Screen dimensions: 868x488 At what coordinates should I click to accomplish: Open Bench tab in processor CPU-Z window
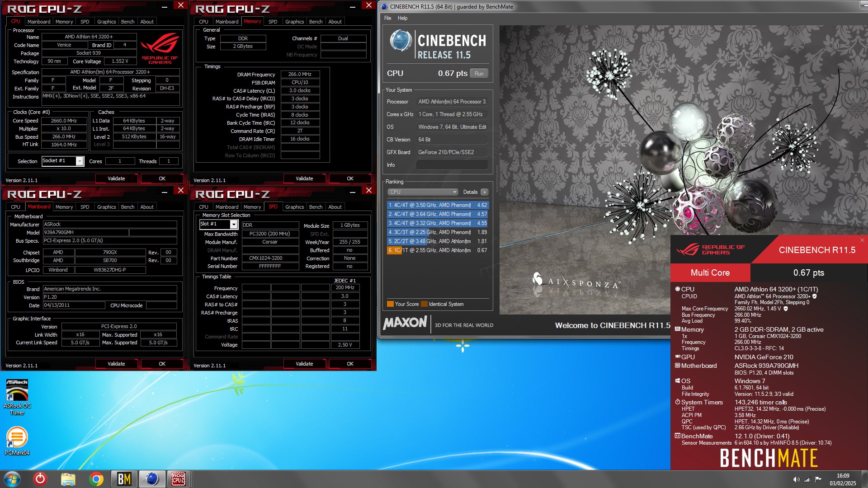point(128,22)
